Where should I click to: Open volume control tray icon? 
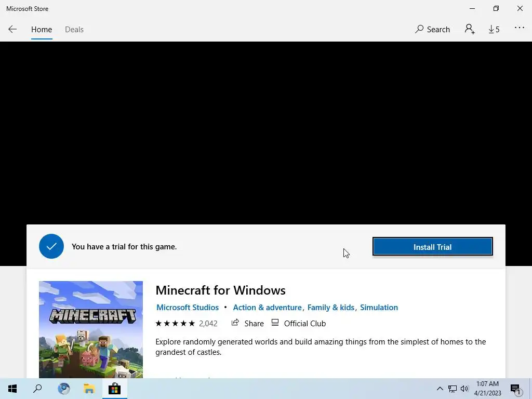coord(464,389)
